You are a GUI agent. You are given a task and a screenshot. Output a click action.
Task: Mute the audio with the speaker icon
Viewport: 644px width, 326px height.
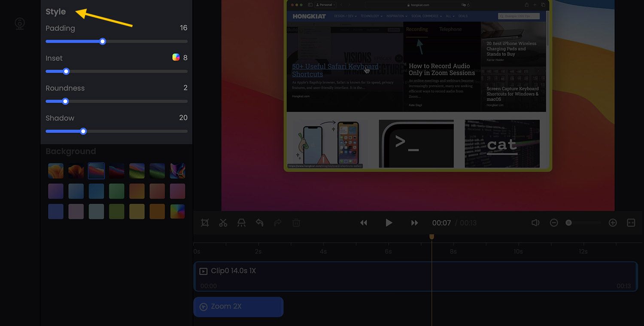(x=535, y=222)
